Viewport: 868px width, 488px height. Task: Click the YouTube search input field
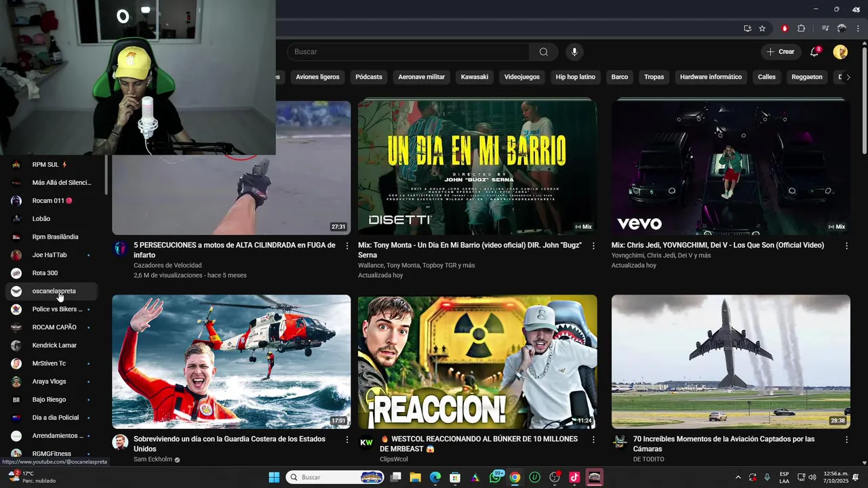408,52
